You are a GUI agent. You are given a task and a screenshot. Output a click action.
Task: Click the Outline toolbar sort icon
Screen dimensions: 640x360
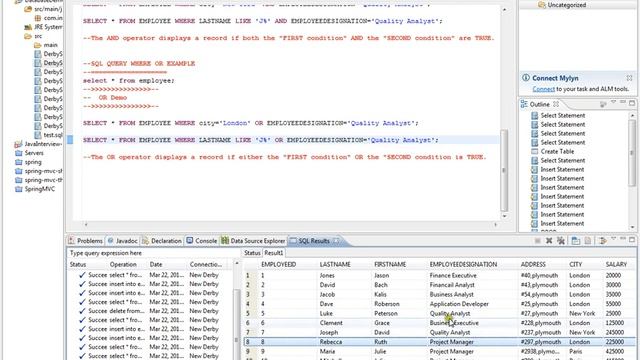coord(603,104)
